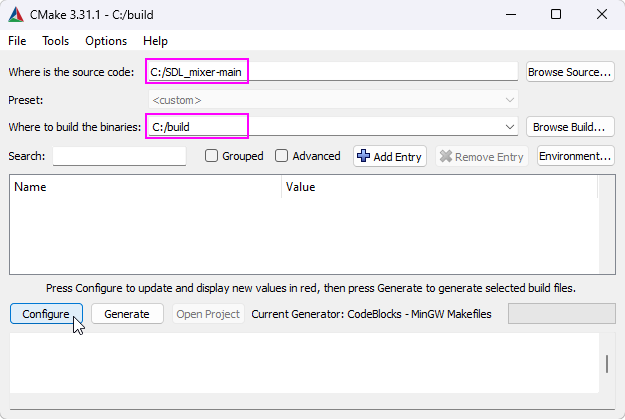The height and width of the screenshot is (420, 625).
Task: Enable the Advanced checkbox
Action: (x=281, y=156)
